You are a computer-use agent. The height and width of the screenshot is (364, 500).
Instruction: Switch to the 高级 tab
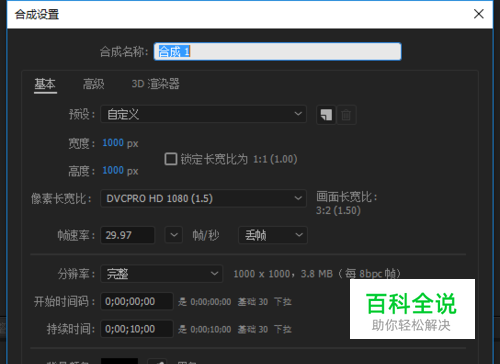coord(94,84)
